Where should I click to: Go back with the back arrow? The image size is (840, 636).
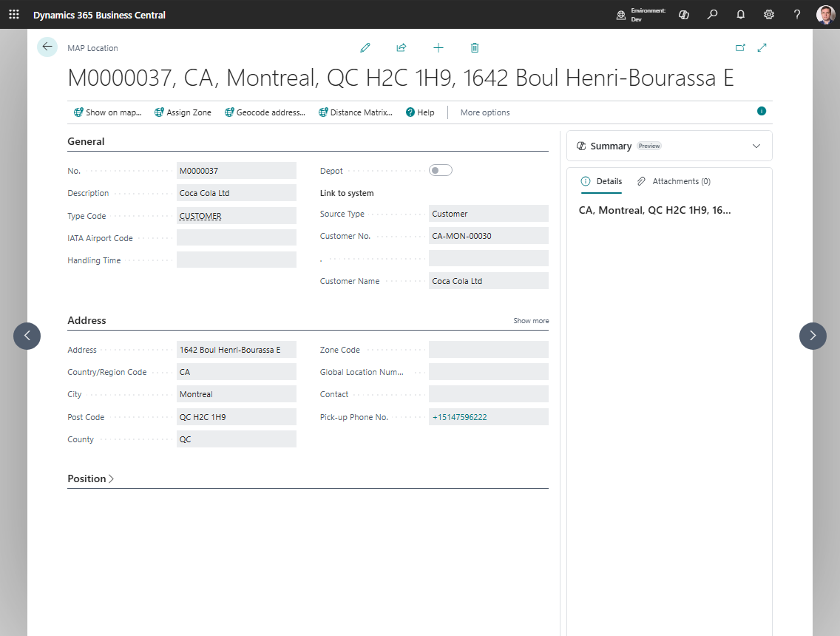47,47
